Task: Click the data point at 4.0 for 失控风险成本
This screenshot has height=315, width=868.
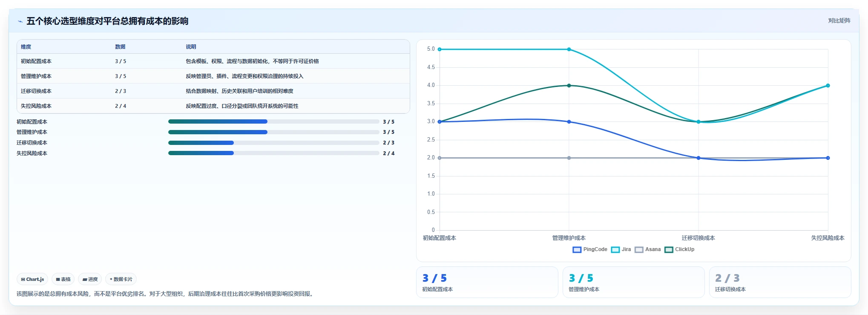Action: [x=828, y=86]
